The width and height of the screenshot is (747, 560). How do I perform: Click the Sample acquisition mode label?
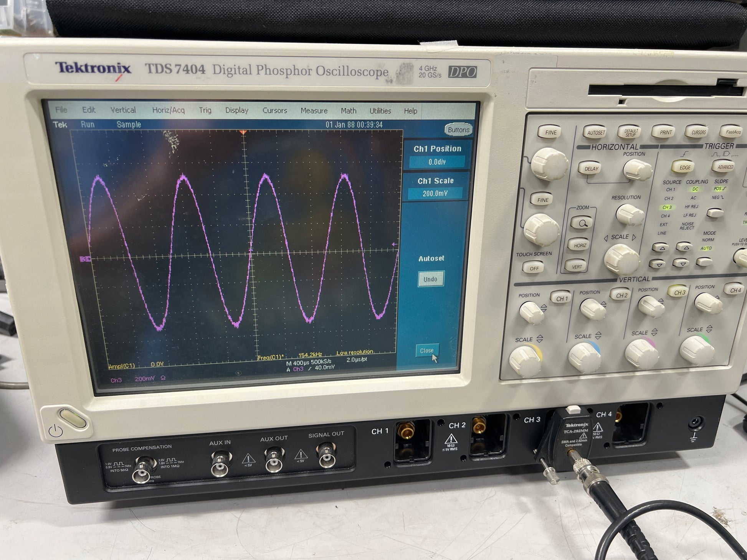tap(129, 124)
